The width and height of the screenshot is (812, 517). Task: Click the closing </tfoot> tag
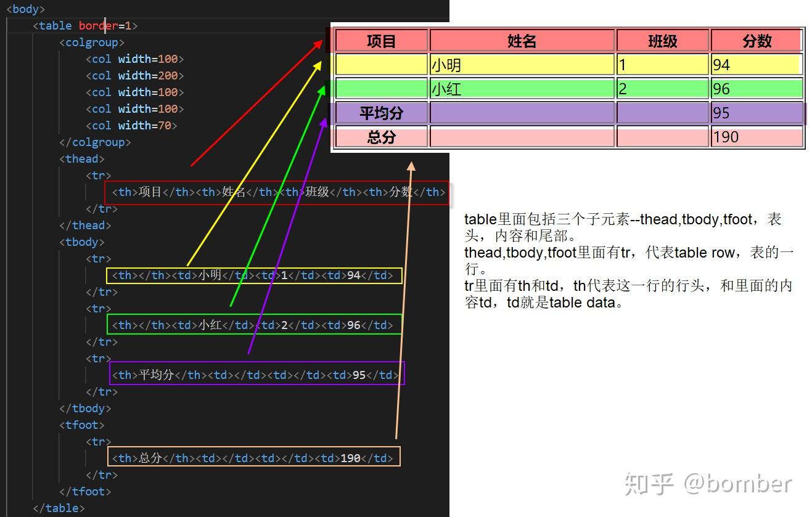(85, 492)
